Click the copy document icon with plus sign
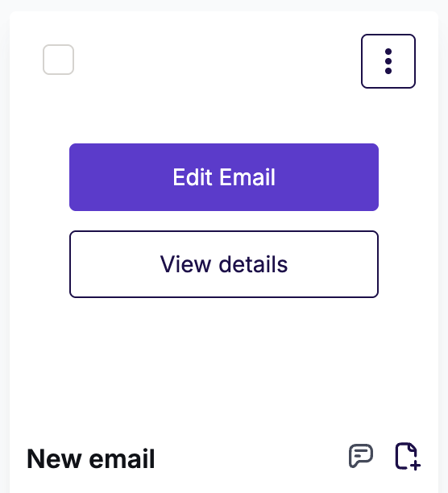This screenshot has width=448, height=493. [x=408, y=456]
